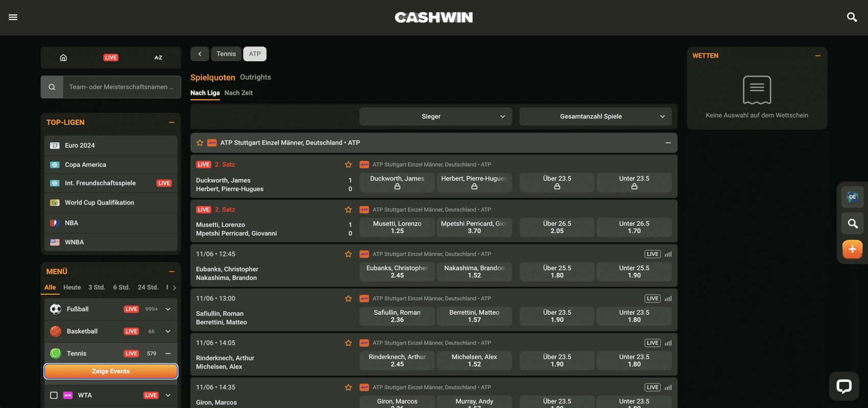The image size is (868, 408).
Task: Open statistics icon for Rinderknech vs Michelsen
Action: pos(668,343)
